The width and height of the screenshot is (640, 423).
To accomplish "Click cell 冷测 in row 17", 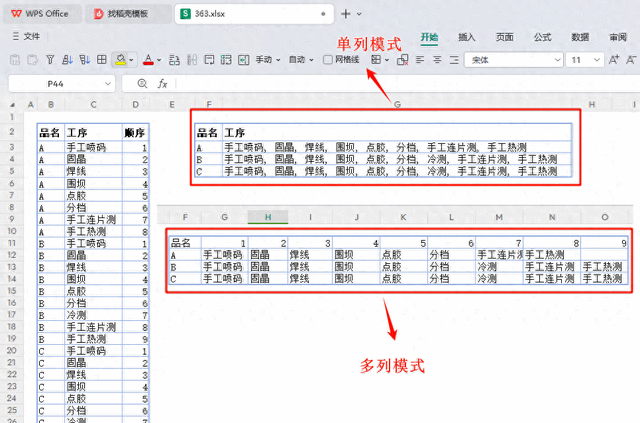I will click(93, 315).
